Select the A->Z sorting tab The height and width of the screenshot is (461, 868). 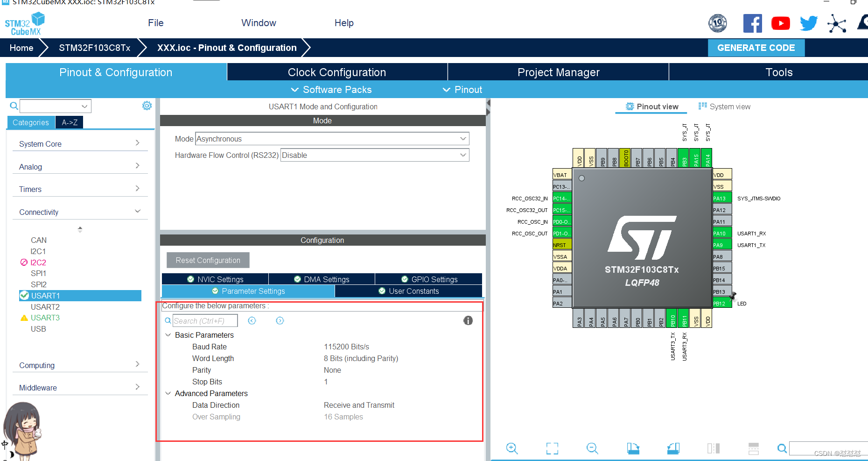69,122
